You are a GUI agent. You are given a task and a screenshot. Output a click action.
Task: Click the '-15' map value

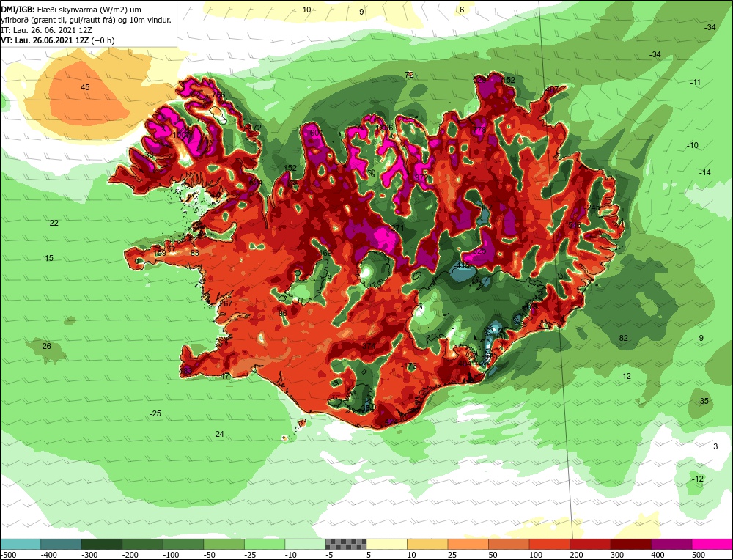click(x=48, y=258)
